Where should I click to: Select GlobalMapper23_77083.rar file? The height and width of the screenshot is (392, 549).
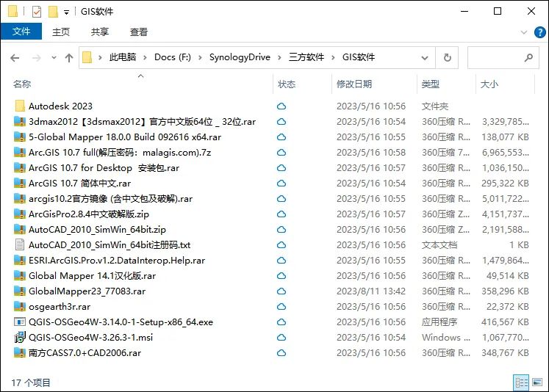pyautogui.click(x=87, y=291)
